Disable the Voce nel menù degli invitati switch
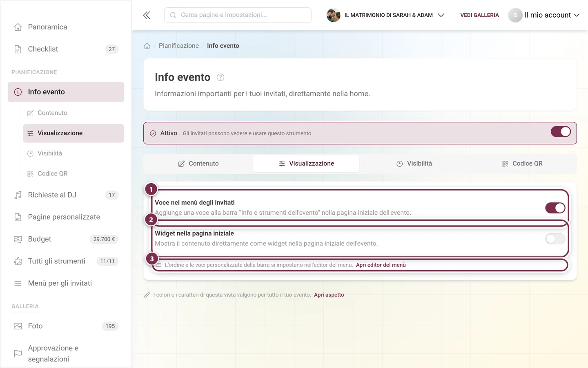 point(555,208)
